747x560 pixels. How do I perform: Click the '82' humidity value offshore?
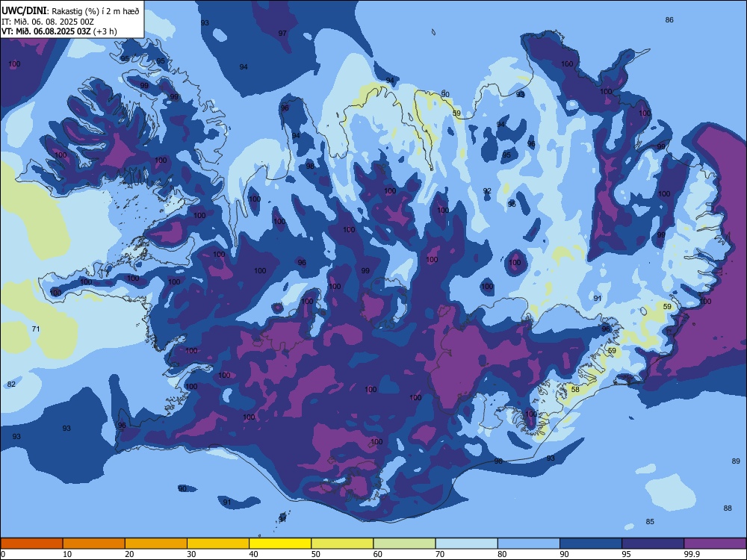[11, 385]
